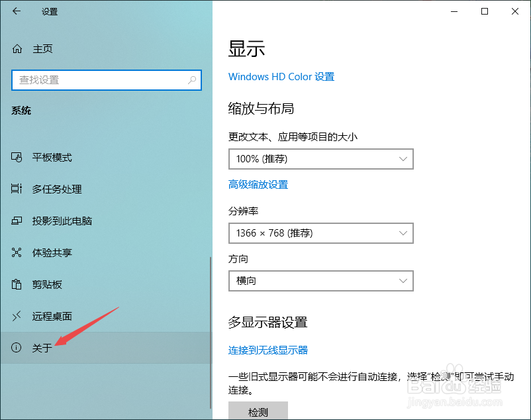
Task: Open Windows HD Color 设置 link
Action: [x=281, y=77]
